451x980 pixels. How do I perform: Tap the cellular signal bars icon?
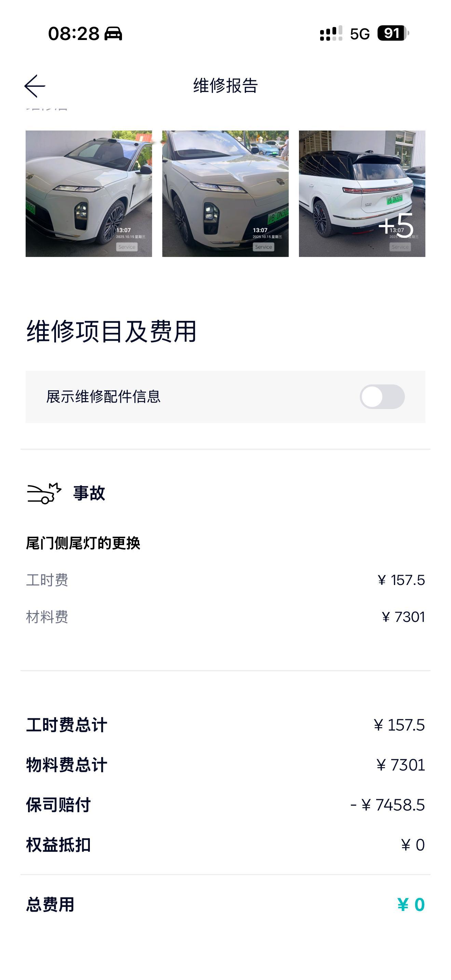pos(331,33)
